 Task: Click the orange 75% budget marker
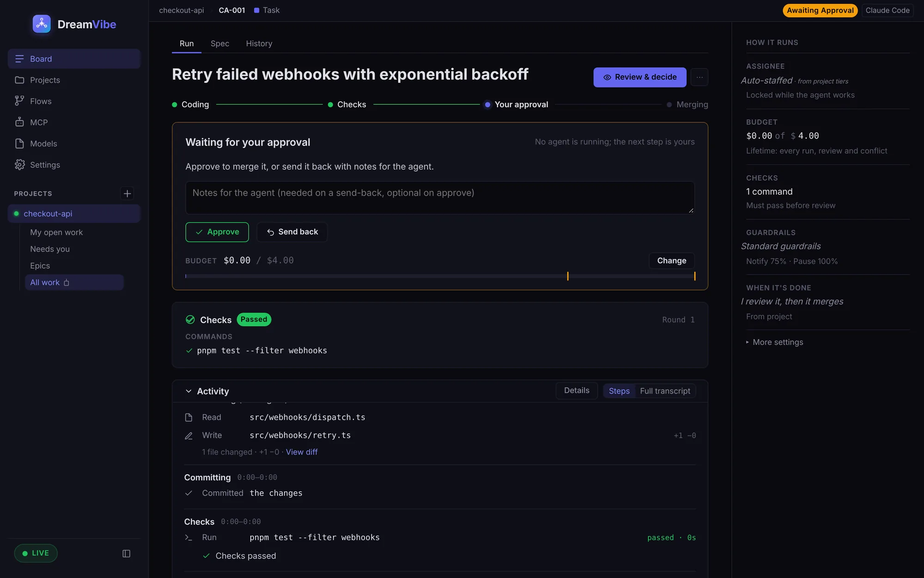click(x=568, y=276)
